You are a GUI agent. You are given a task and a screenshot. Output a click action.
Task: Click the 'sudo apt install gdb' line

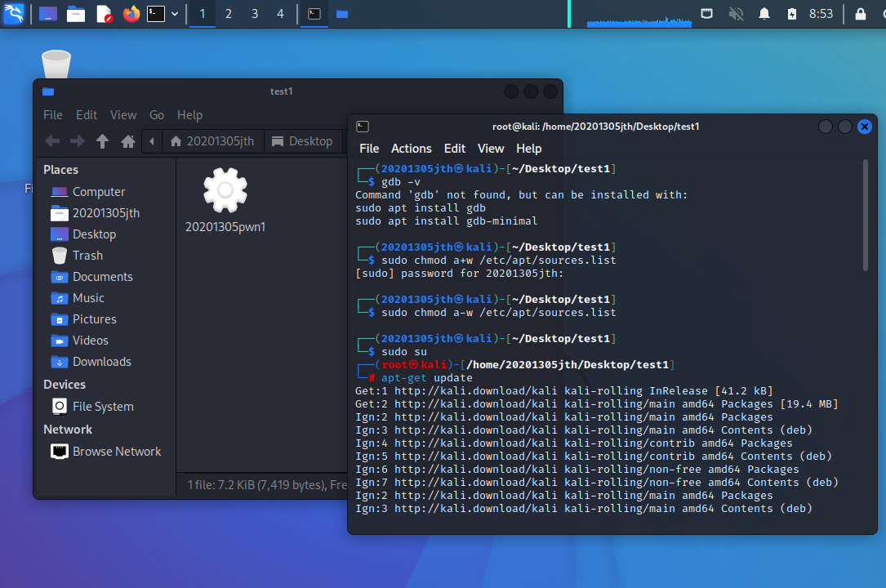421,208
